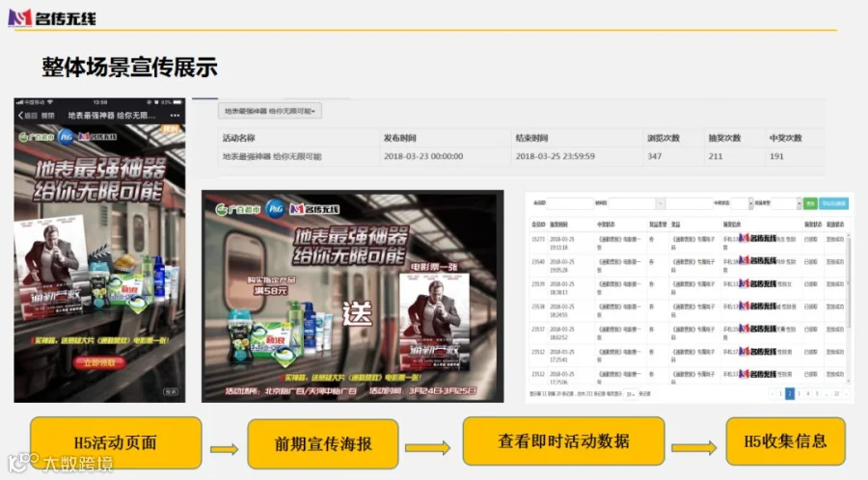Click the H5活动页面 yellow box
The height and width of the screenshot is (480, 868).
(116, 443)
